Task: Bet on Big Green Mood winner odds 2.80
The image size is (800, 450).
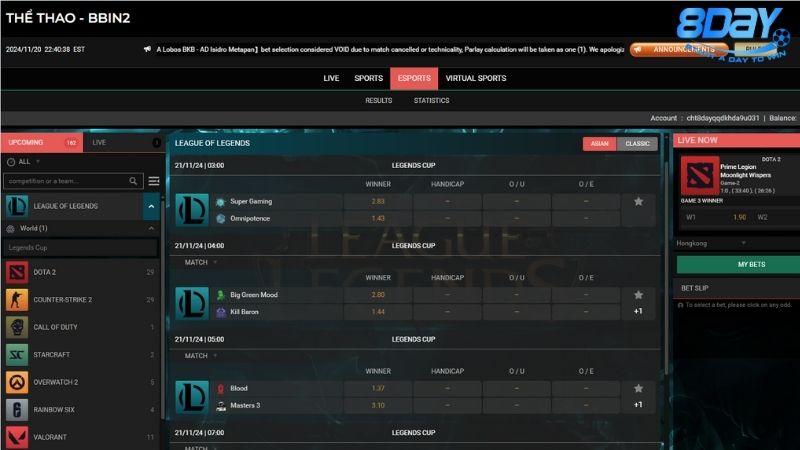Action: pos(378,295)
